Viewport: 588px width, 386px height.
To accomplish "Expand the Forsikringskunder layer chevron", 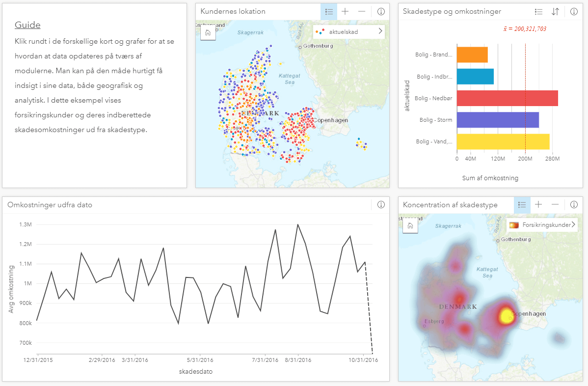I will tap(573, 225).
